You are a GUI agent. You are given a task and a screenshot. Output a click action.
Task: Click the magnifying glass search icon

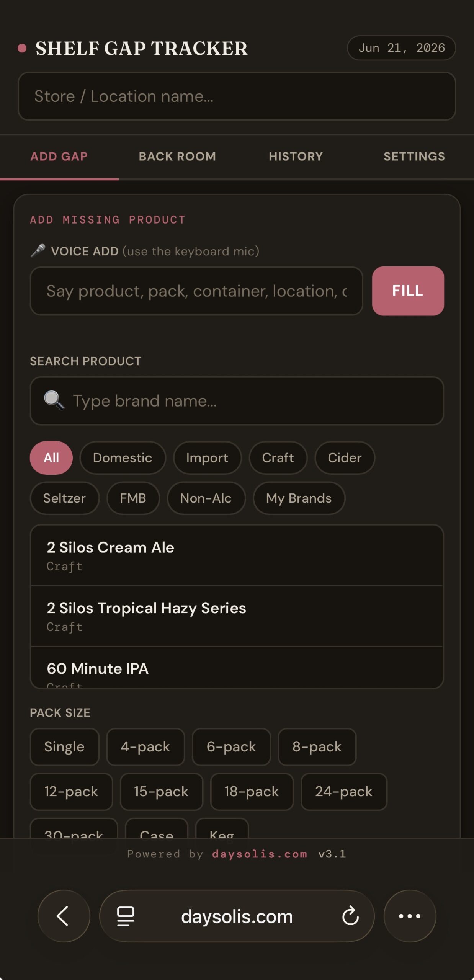coord(54,400)
